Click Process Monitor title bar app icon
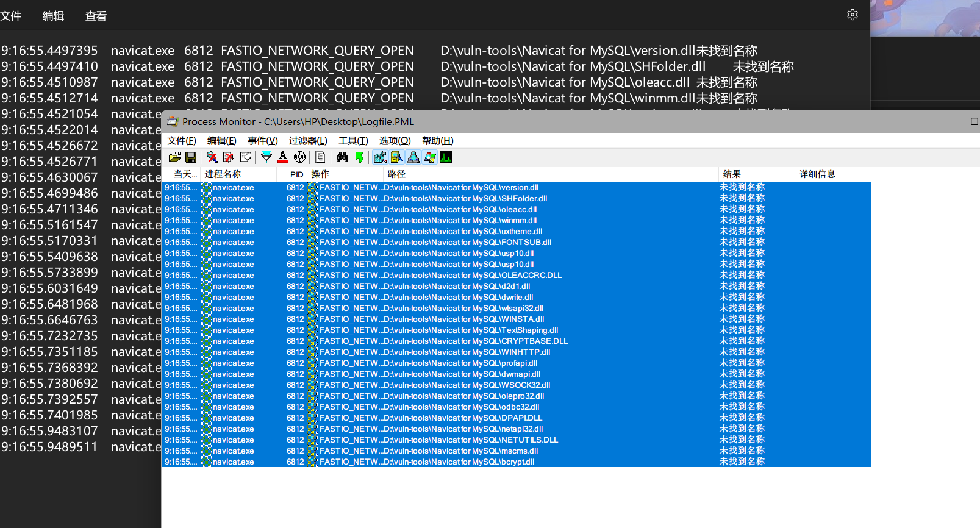This screenshot has width=980, height=528. coord(173,121)
